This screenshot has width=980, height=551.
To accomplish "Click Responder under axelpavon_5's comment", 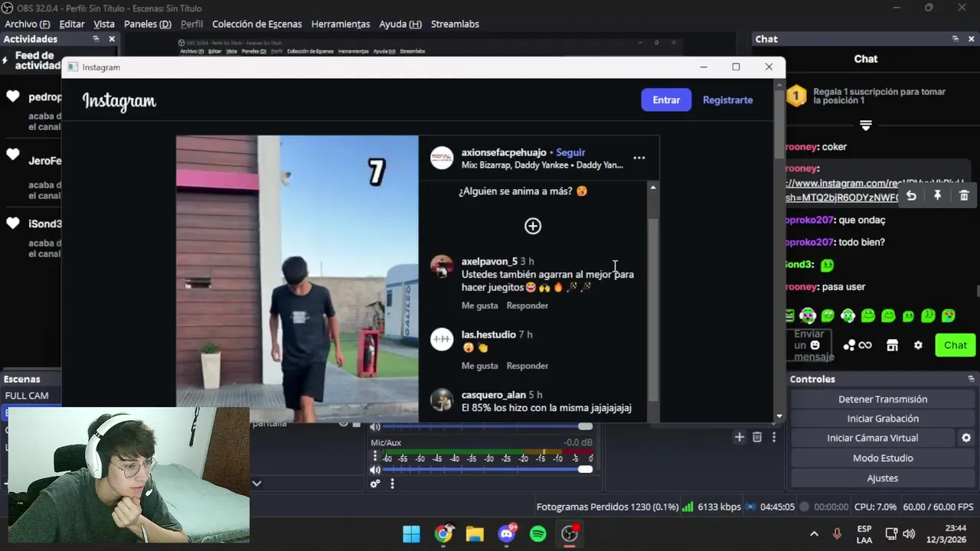I will (x=527, y=305).
